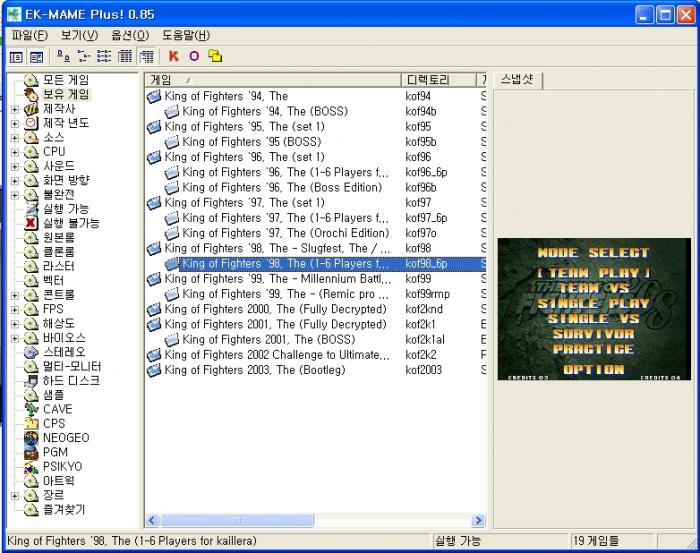Click the horizontal scrollbar left arrow
Screen dimensions: 700x553
152,520
